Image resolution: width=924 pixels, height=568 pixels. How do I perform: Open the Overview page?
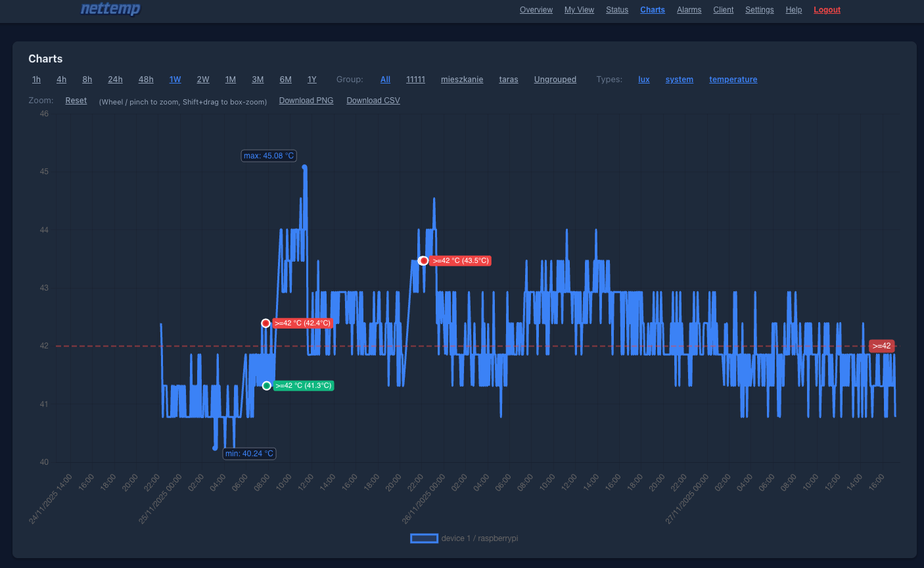[536, 9]
